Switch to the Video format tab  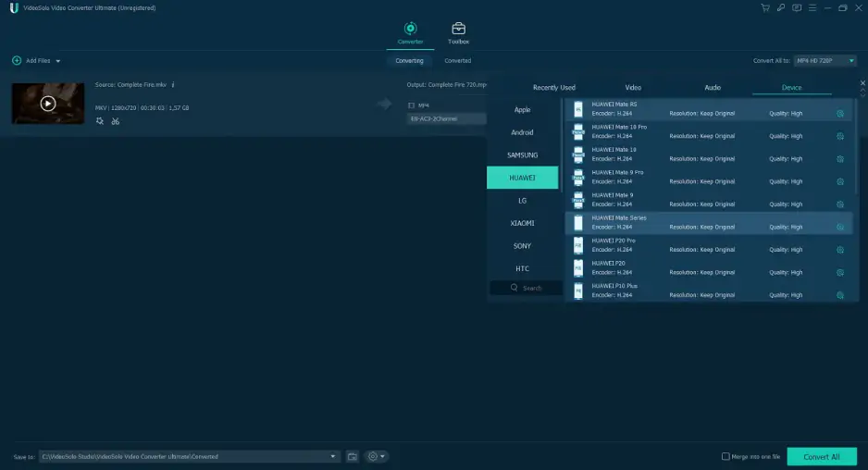point(633,88)
